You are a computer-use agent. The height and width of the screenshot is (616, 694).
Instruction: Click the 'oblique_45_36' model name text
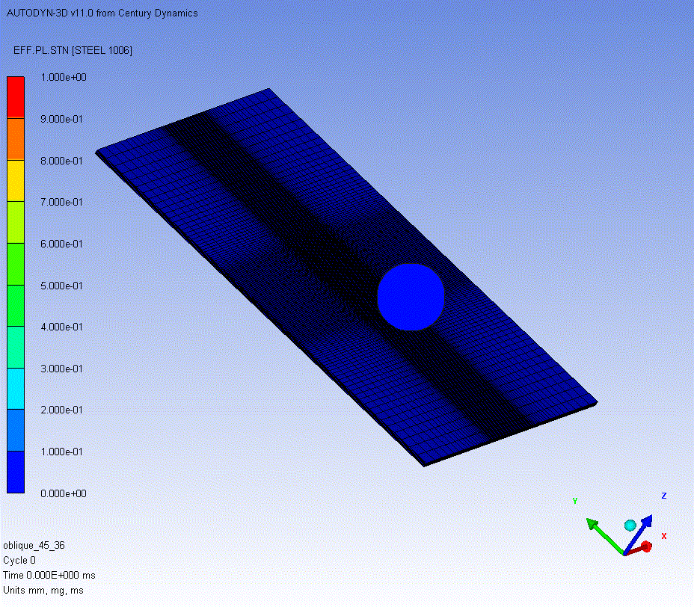coord(34,545)
